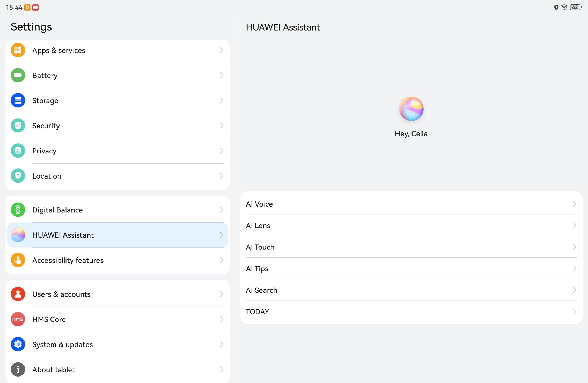Open Location settings
588x383 pixels.
[x=117, y=176]
